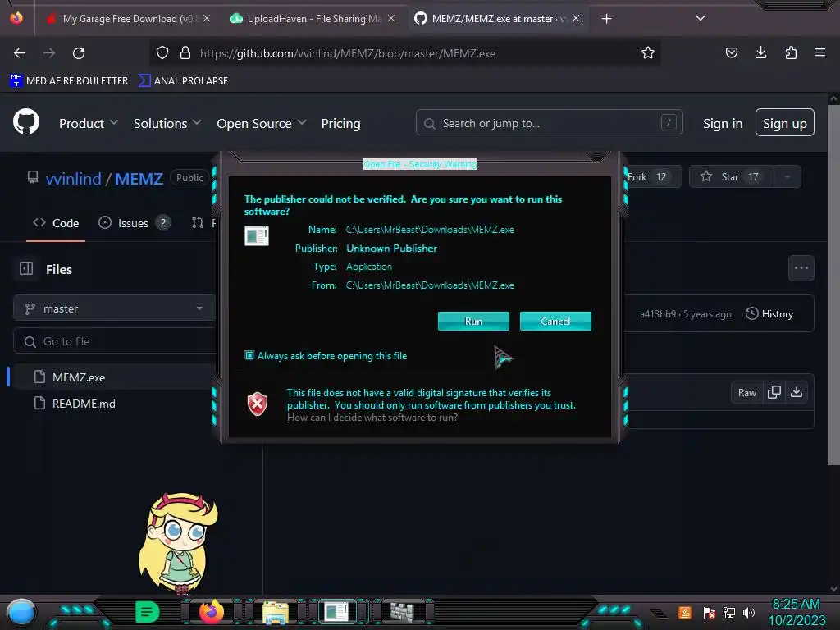The width and height of the screenshot is (840, 630).
Task: Open MEDIAFIRE ROULETTER bookmark
Action: [x=69, y=81]
